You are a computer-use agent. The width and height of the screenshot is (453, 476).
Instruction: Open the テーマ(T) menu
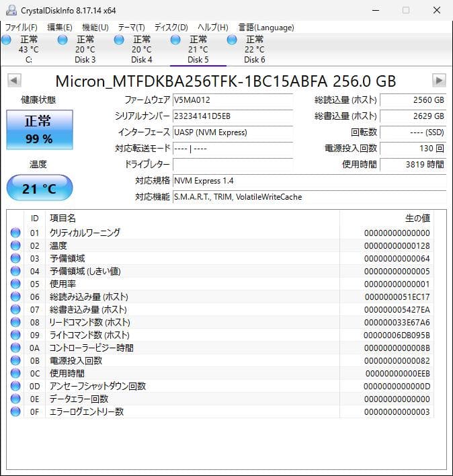(131, 28)
